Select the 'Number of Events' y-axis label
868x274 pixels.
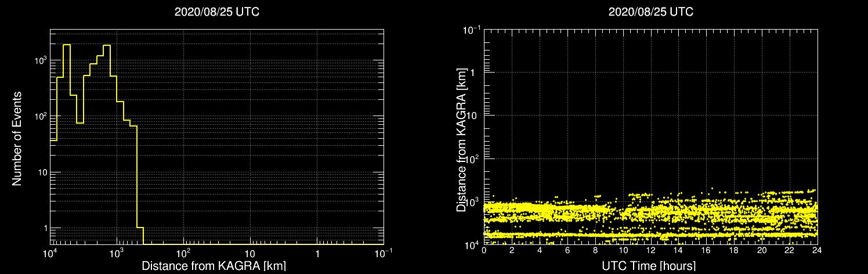click(x=17, y=138)
